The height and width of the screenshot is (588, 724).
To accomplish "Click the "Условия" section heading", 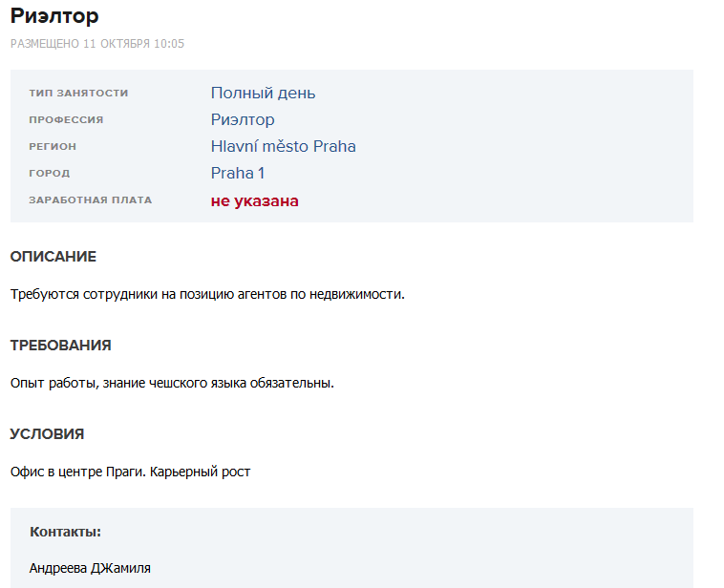I will [47, 434].
